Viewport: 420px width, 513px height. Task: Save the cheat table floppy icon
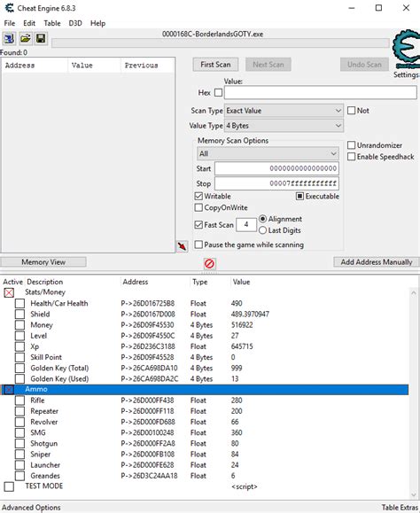pyautogui.click(x=41, y=39)
